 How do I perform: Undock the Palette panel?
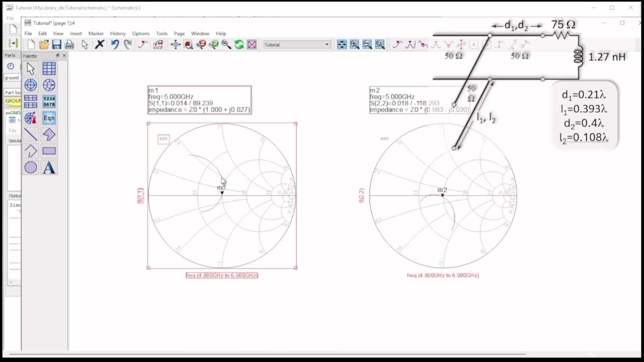[57, 56]
